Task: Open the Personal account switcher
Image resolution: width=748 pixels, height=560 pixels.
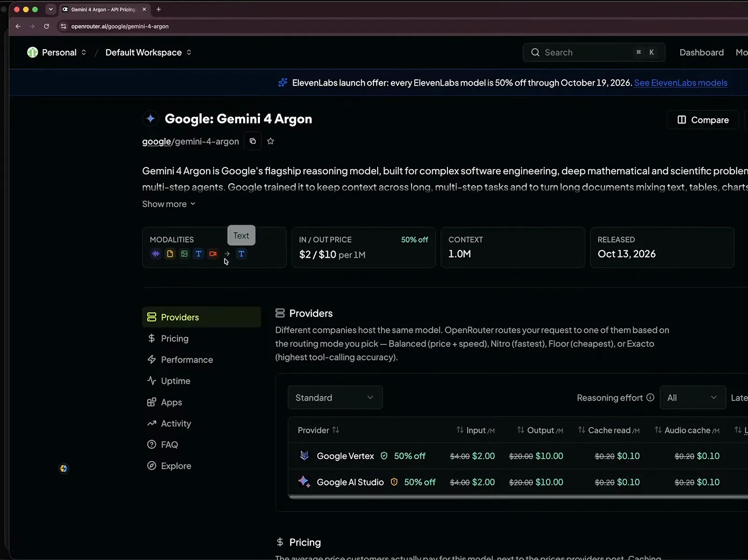Action: (x=57, y=52)
